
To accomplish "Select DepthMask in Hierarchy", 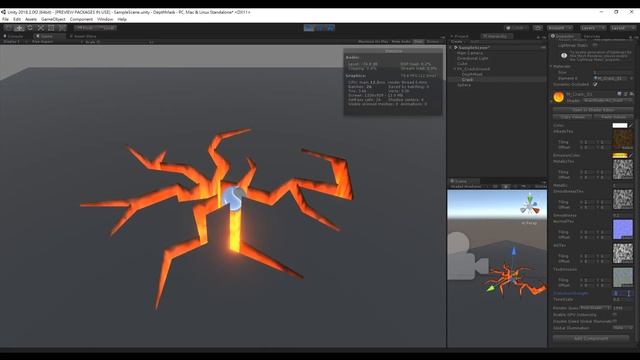I will point(472,74).
